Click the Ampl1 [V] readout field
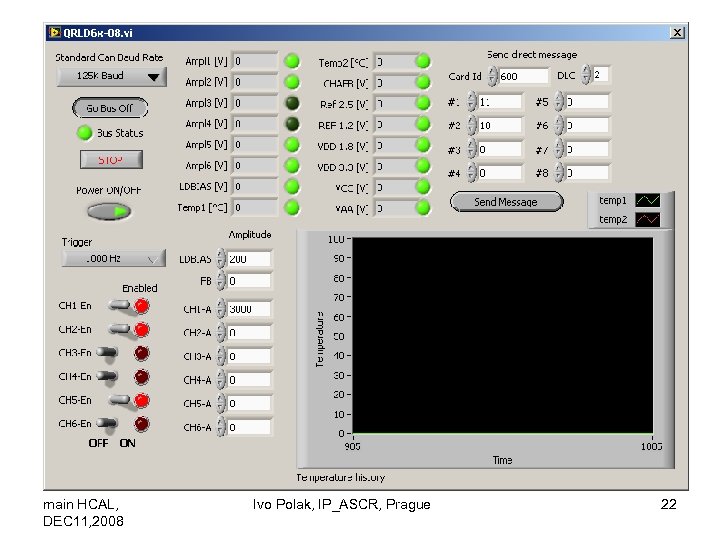Screen dimensions: 720x540 pyautogui.click(x=255, y=61)
